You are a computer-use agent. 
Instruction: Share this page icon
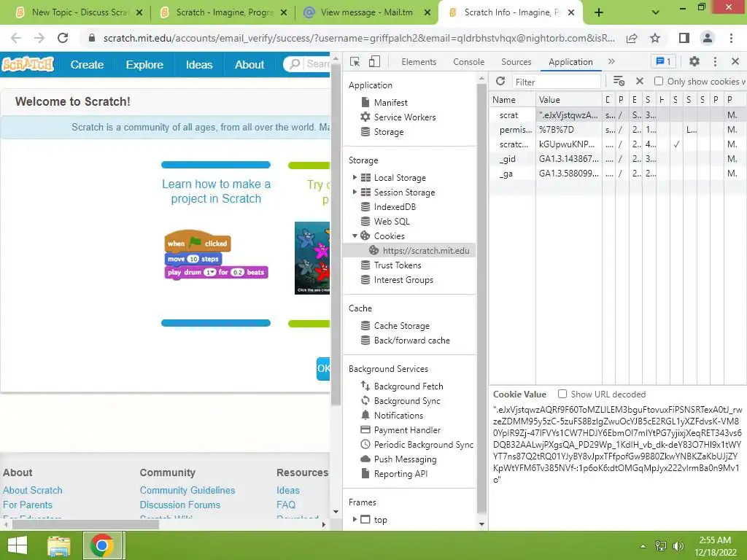point(632,38)
